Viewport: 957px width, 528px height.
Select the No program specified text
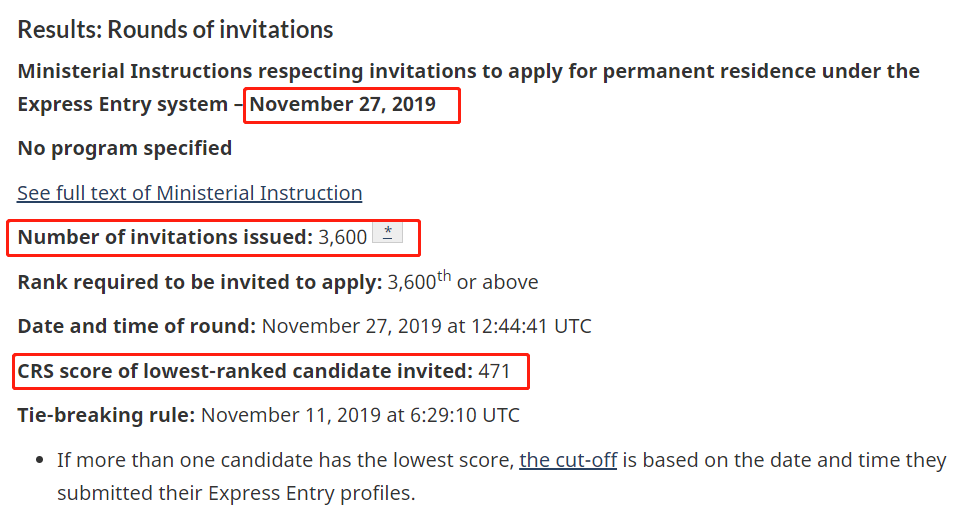(x=125, y=148)
